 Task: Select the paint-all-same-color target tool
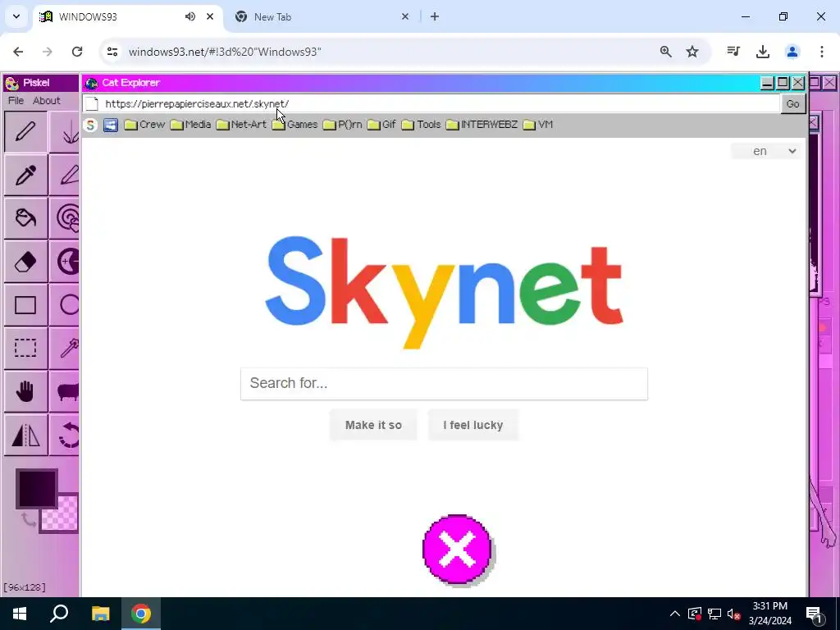pos(65,218)
